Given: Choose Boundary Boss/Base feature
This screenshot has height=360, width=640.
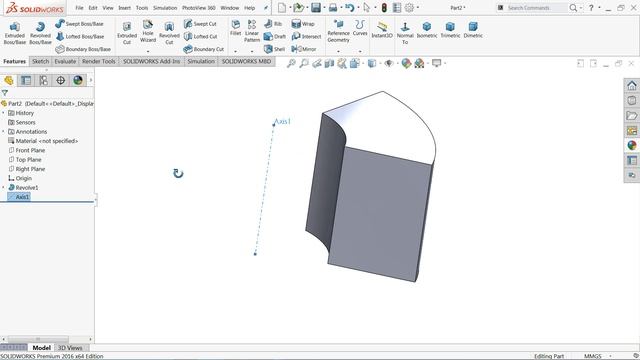Looking at the screenshot, I should point(83,49).
